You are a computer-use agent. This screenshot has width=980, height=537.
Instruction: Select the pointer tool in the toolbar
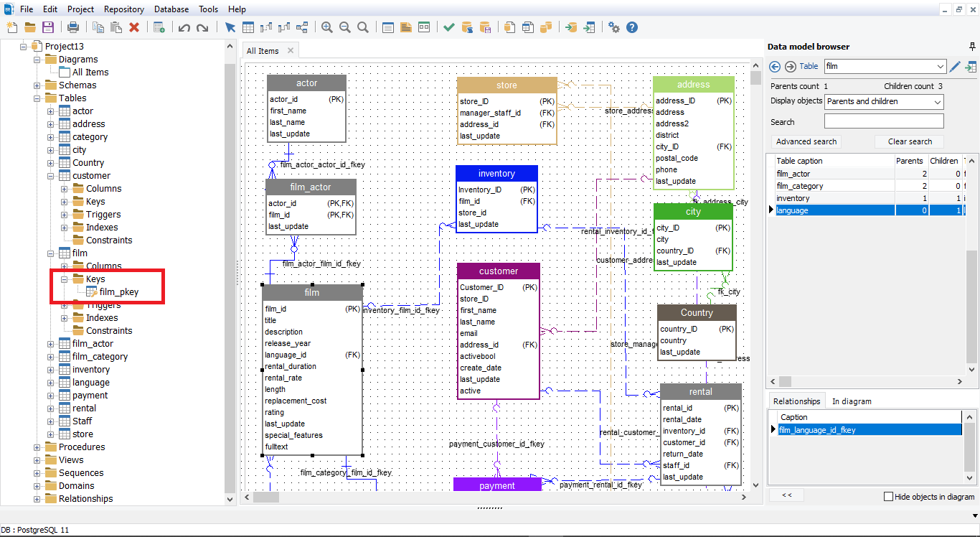[231, 27]
